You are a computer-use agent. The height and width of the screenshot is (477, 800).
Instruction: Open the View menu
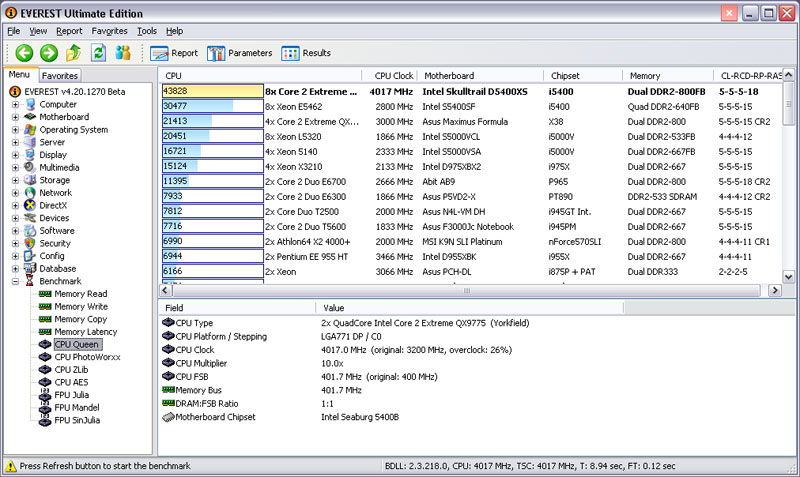click(x=38, y=31)
